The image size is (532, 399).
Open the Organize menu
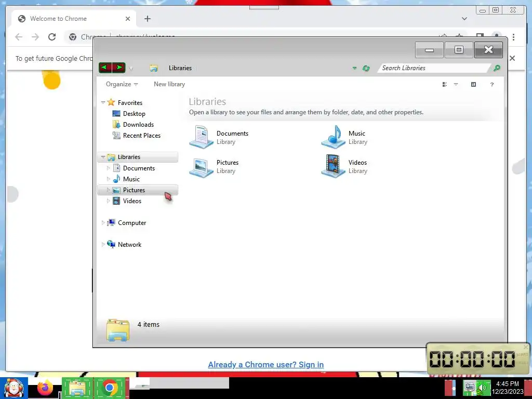(x=122, y=84)
